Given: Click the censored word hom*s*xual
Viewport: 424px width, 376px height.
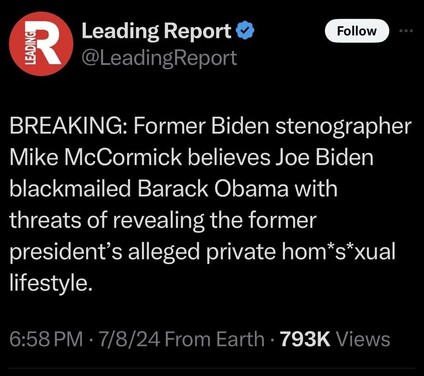Looking at the screenshot, I should click(338, 251).
